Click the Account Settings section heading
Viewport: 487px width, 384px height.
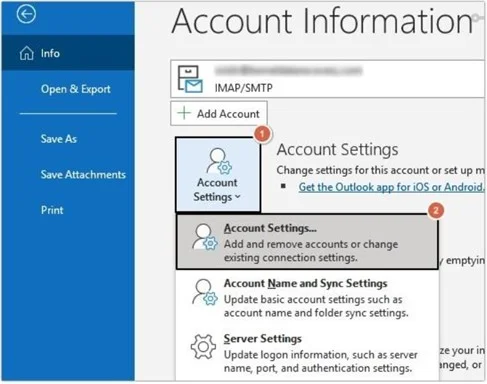pos(337,150)
